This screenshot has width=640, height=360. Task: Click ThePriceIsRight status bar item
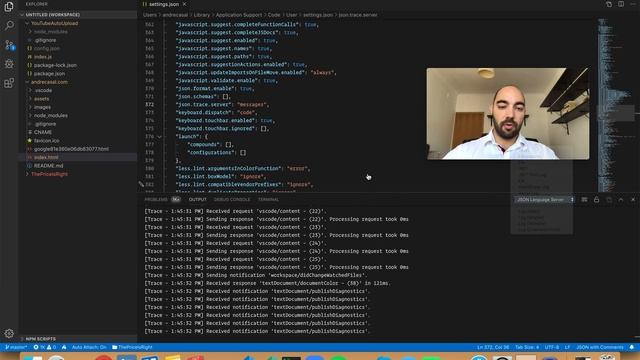pos(132,347)
